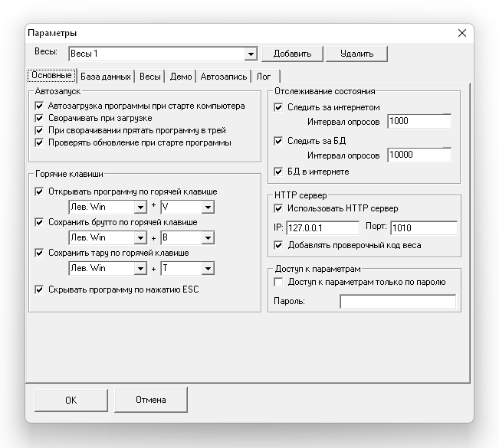This screenshot has height=448, width=499.
Task: Expand the Весы 1 dropdown list
Action: (x=250, y=54)
